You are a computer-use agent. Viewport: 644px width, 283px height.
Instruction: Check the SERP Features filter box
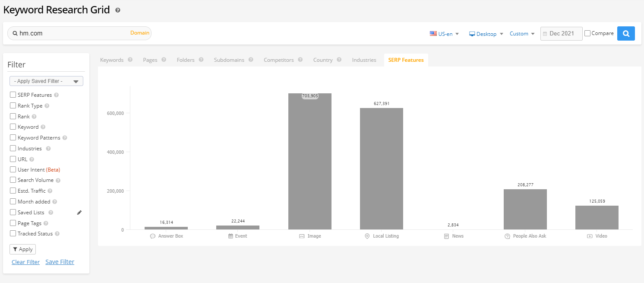(13, 95)
